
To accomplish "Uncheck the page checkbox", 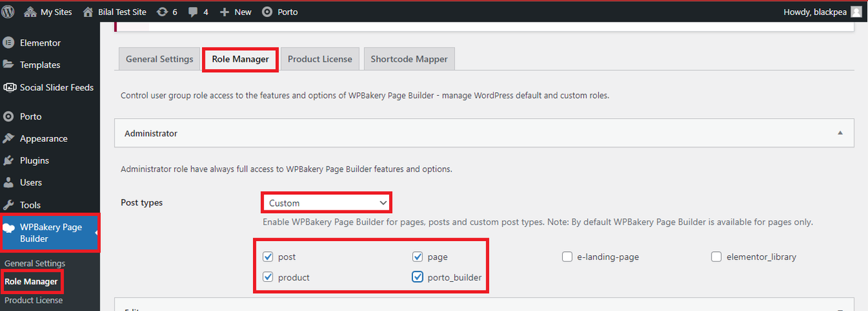I will (x=418, y=257).
